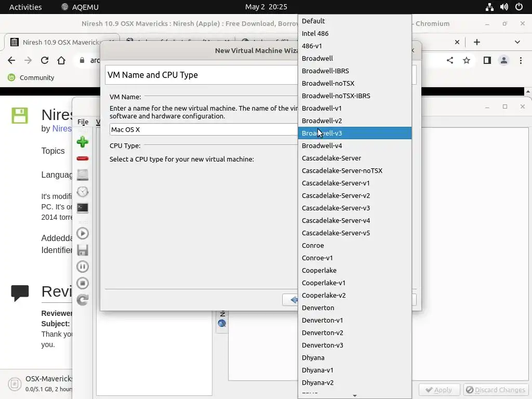532x399 pixels.
Task: Click date and time in top bar
Action: tap(266, 7)
